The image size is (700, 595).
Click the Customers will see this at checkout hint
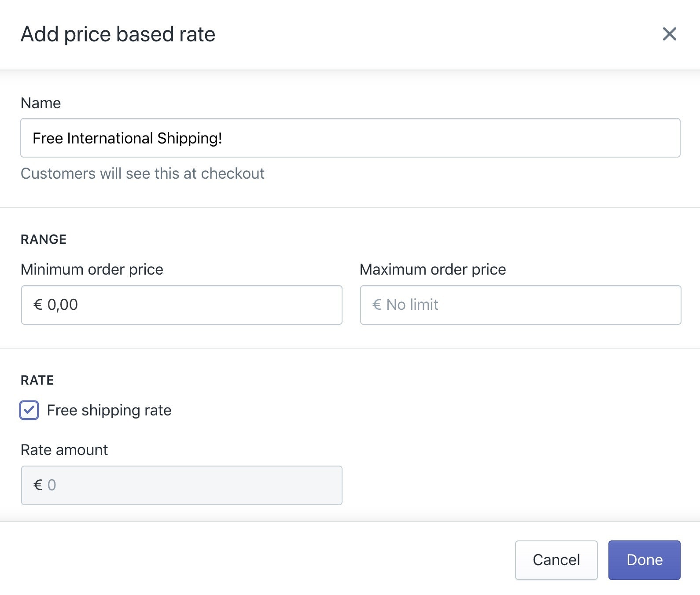click(x=142, y=173)
